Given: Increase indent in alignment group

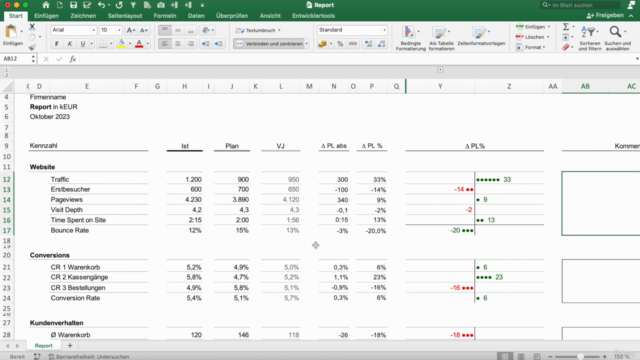Looking at the screenshot, I should point(218,44).
